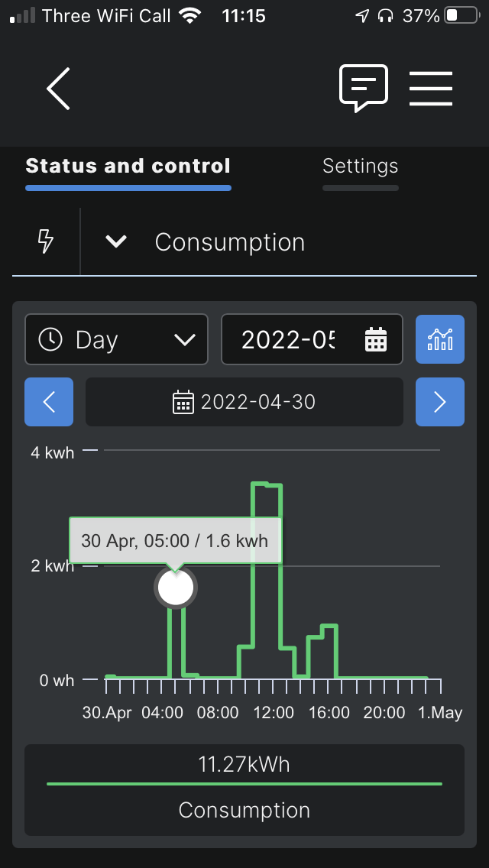Open the chat message icon

pos(363,88)
